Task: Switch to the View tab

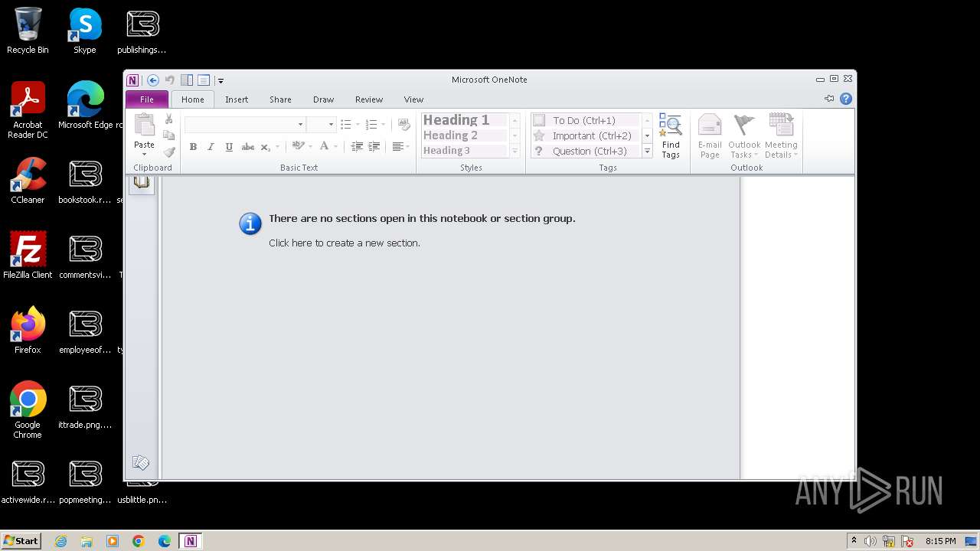Action: [413, 99]
